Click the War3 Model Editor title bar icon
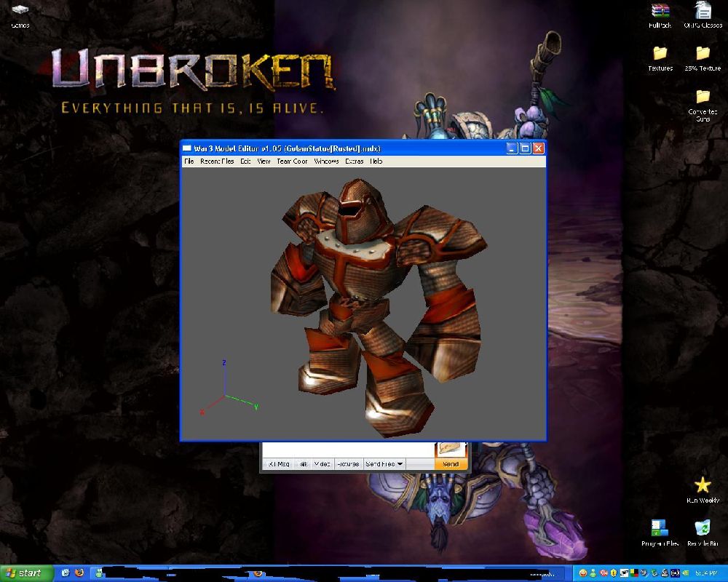Image resolution: width=728 pixels, height=582 pixels. point(187,148)
